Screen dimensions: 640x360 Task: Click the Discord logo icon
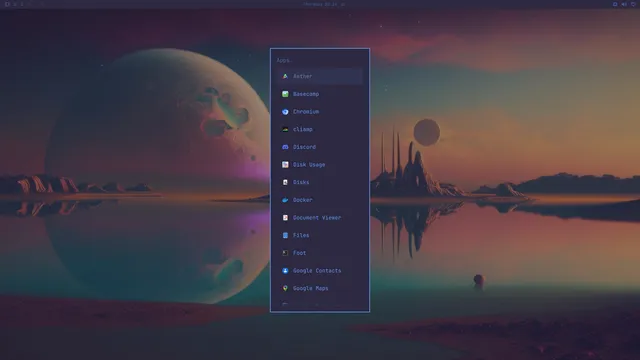point(285,147)
